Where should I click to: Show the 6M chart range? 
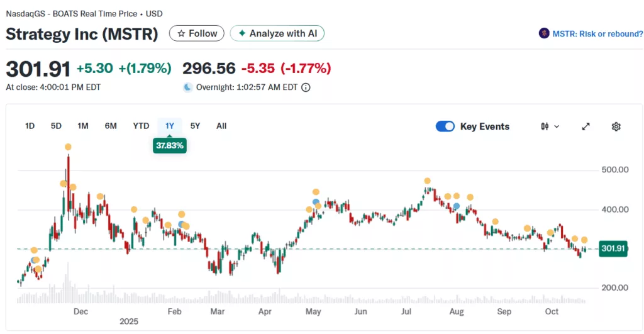(x=111, y=126)
